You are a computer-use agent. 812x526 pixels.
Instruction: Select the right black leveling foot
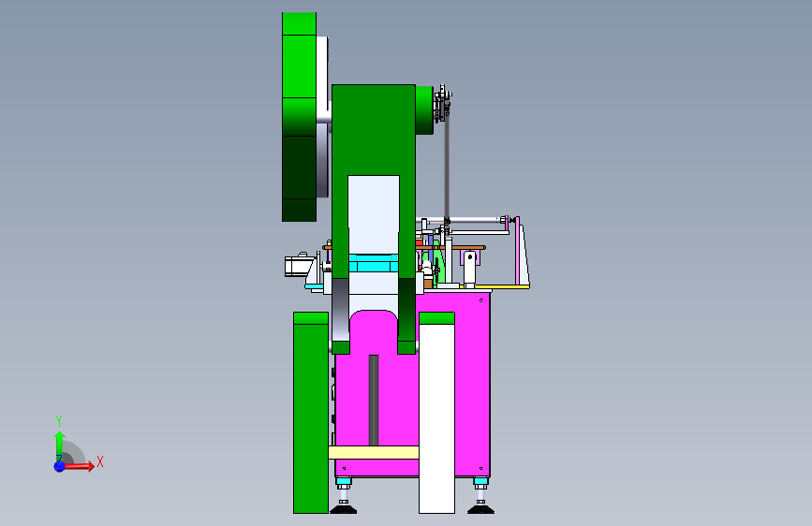pos(480,509)
